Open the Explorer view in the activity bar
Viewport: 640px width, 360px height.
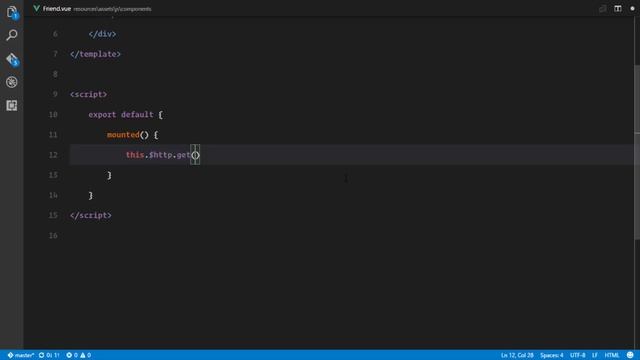(x=12, y=12)
